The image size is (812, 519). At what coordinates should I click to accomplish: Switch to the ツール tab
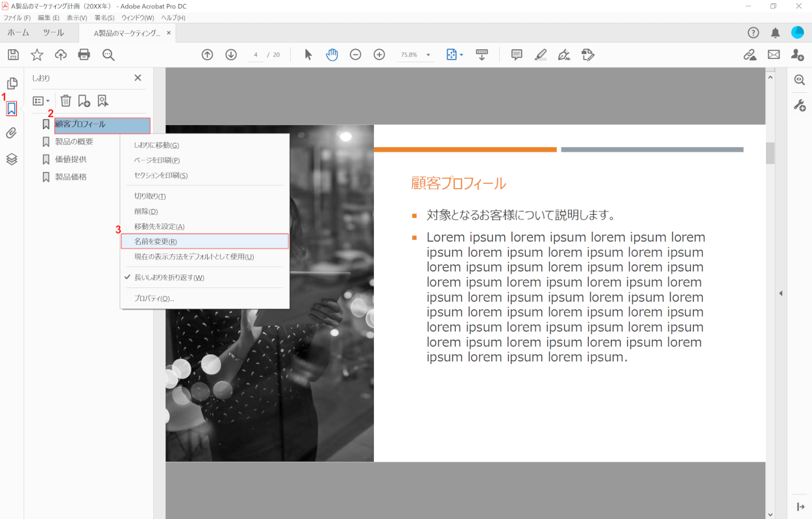pos(53,33)
